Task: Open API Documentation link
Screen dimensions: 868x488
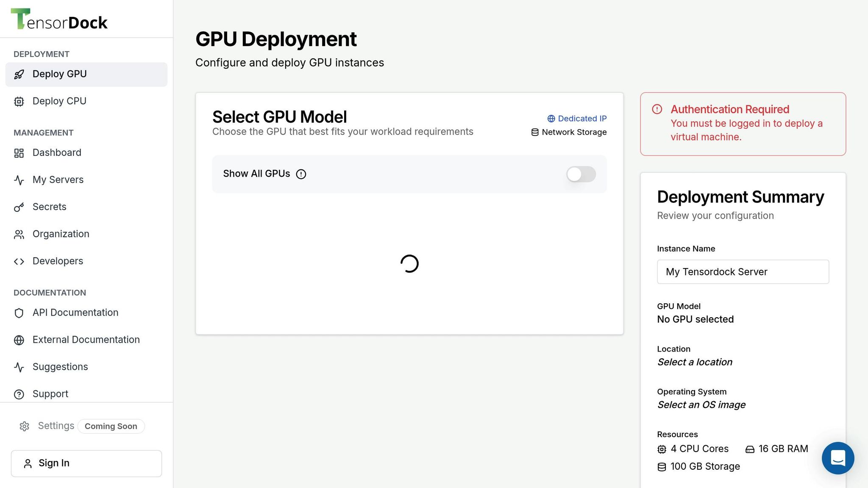Action: click(x=86, y=313)
